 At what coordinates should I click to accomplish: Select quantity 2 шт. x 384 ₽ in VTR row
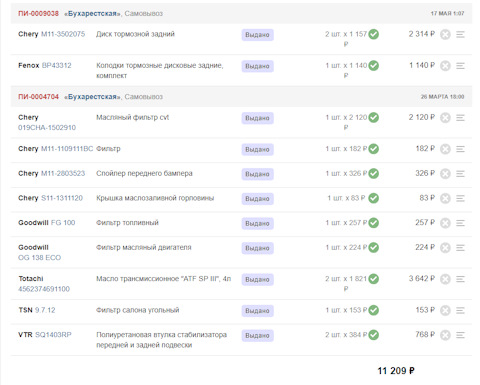pos(346,335)
